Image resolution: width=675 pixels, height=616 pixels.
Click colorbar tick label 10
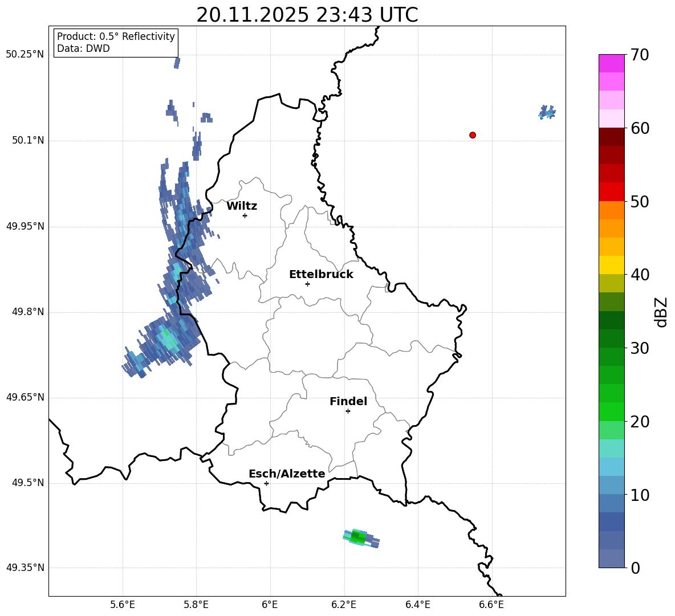[x=640, y=495]
